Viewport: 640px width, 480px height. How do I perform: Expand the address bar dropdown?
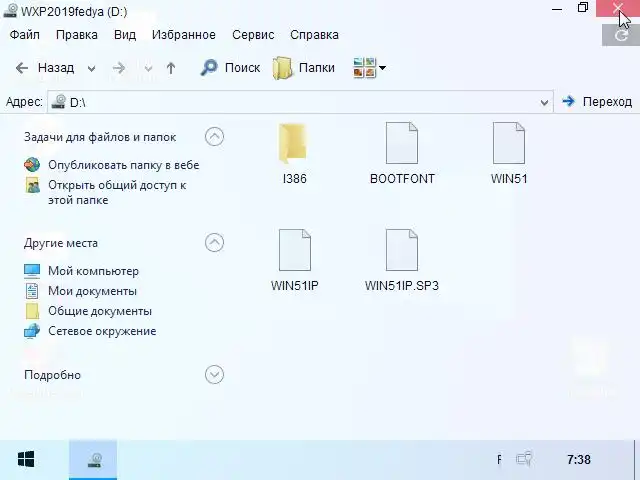pyautogui.click(x=544, y=102)
